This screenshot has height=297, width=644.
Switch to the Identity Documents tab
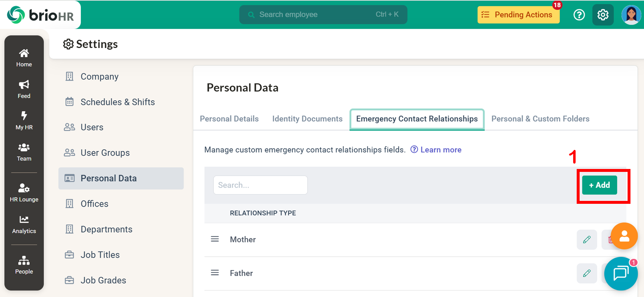point(307,119)
